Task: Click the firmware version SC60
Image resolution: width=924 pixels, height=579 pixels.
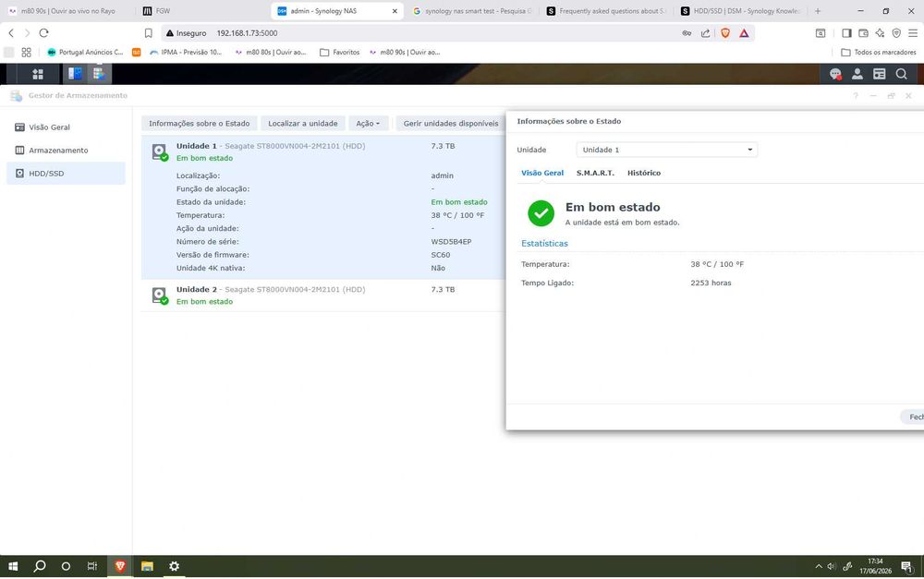Action: [440, 255]
